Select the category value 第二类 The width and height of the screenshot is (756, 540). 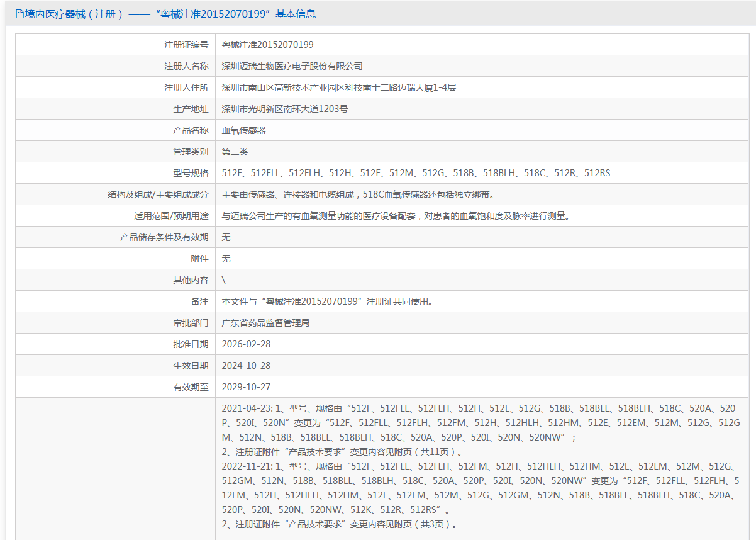coord(235,152)
